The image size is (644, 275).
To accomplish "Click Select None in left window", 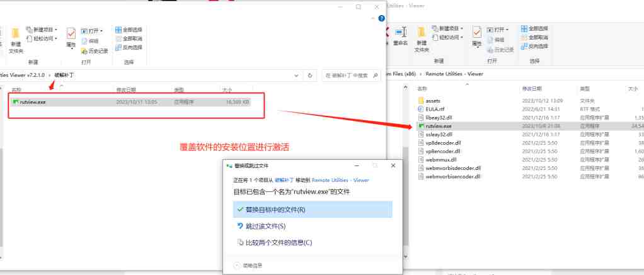I will (129, 38).
